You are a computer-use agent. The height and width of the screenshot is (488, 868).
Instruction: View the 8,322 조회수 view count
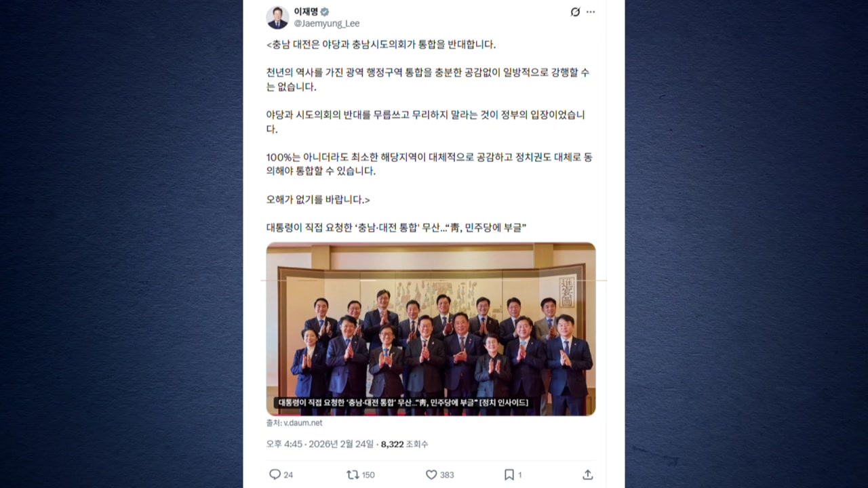point(404,444)
